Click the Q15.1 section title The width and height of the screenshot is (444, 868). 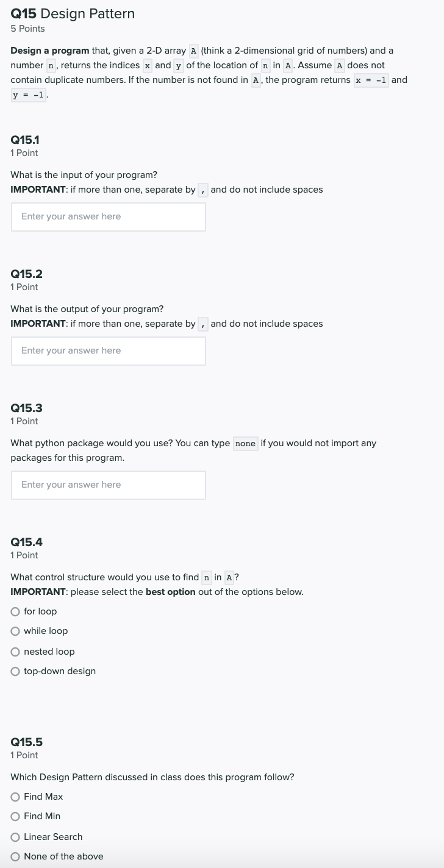click(24, 140)
